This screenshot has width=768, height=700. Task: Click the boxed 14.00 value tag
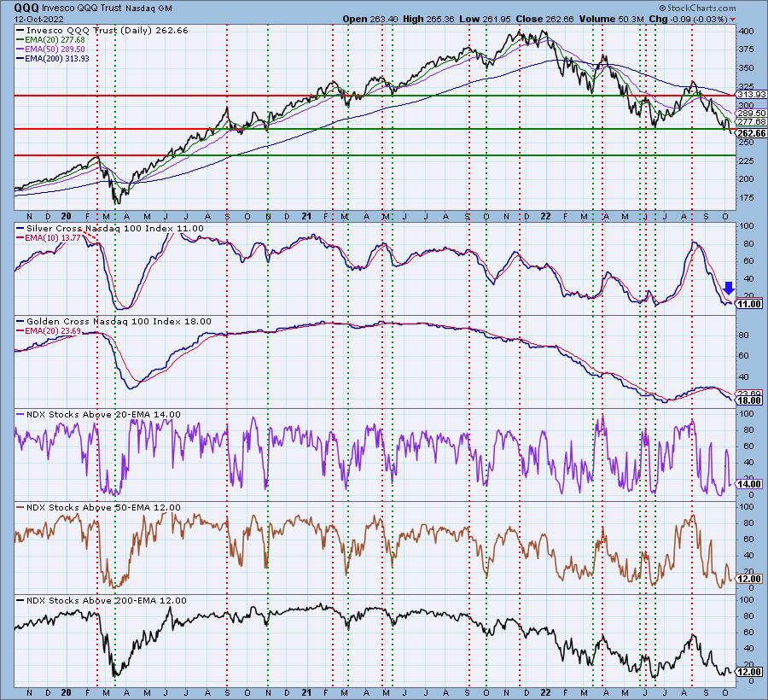click(x=749, y=484)
